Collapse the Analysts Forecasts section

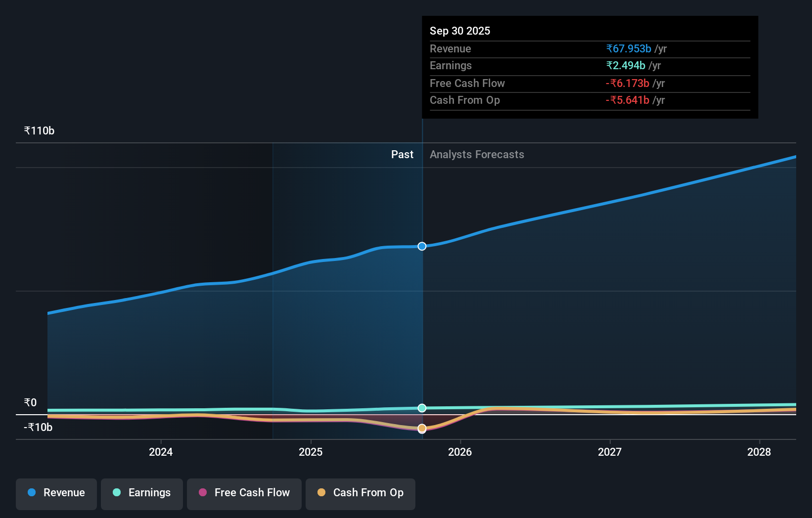pyautogui.click(x=476, y=154)
